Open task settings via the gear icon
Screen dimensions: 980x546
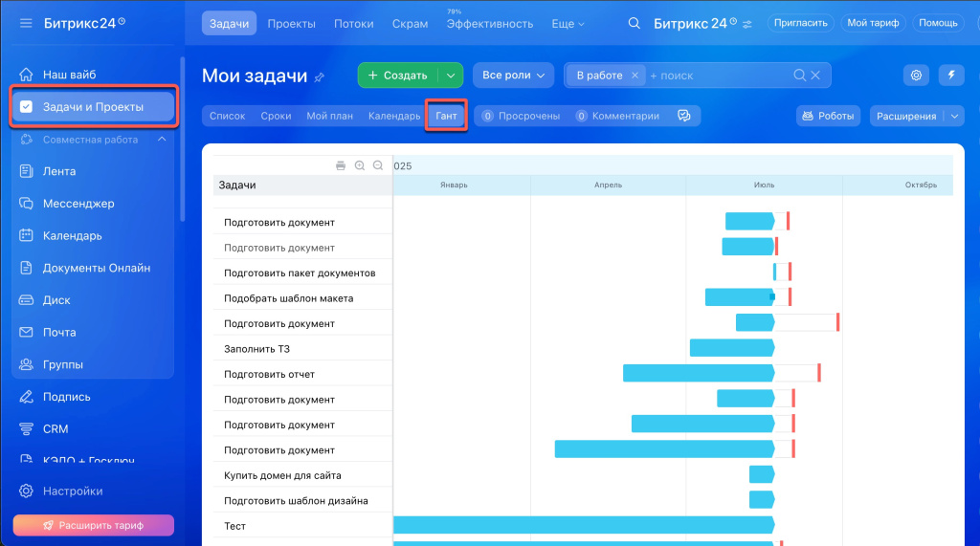pos(917,76)
